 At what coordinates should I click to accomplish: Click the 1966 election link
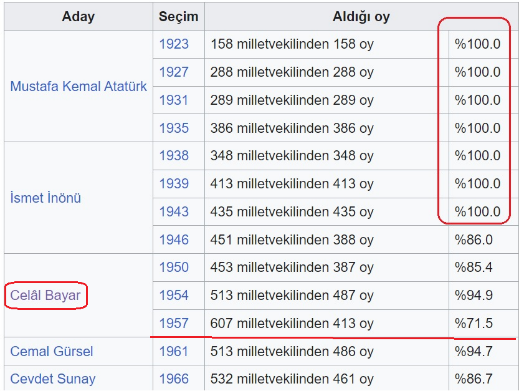click(x=174, y=379)
